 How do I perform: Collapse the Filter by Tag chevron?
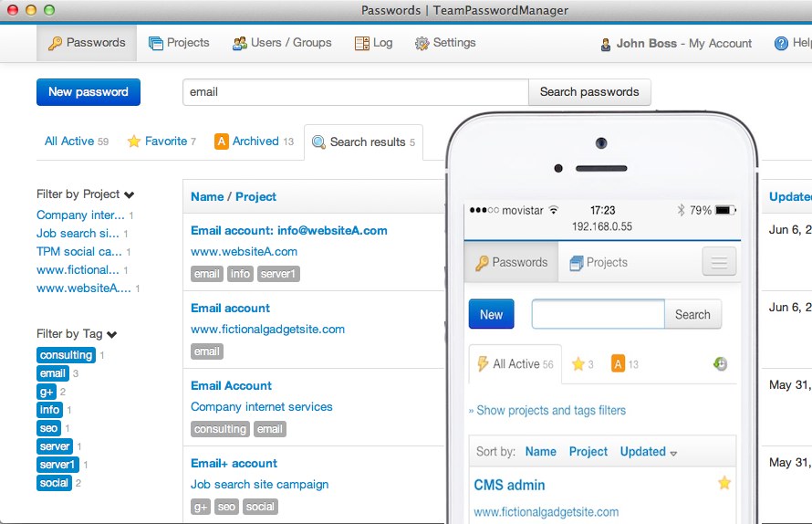(x=111, y=334)
